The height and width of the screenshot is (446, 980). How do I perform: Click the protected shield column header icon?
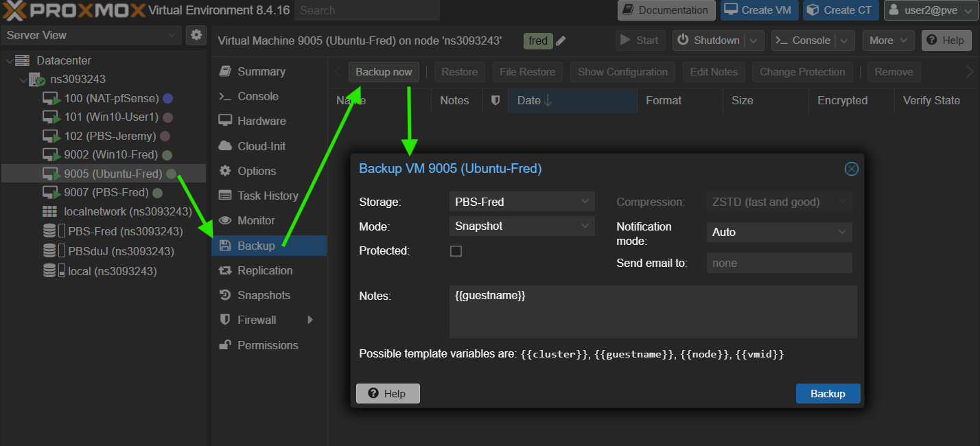point(495,101)
